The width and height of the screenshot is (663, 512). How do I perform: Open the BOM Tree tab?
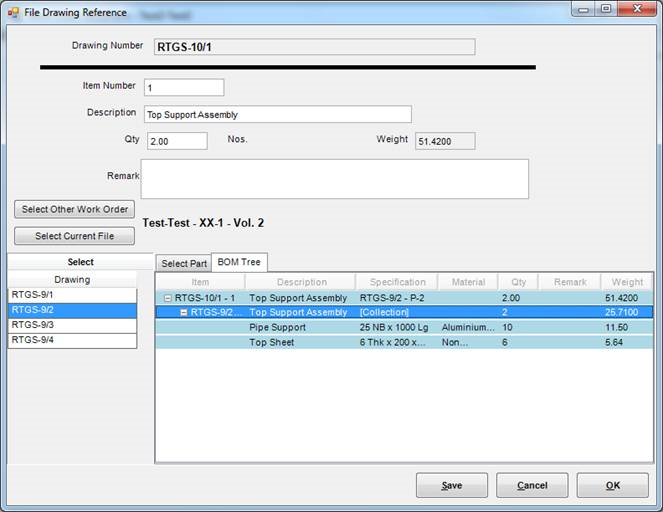pyautogui.click(x=239, y=262)
